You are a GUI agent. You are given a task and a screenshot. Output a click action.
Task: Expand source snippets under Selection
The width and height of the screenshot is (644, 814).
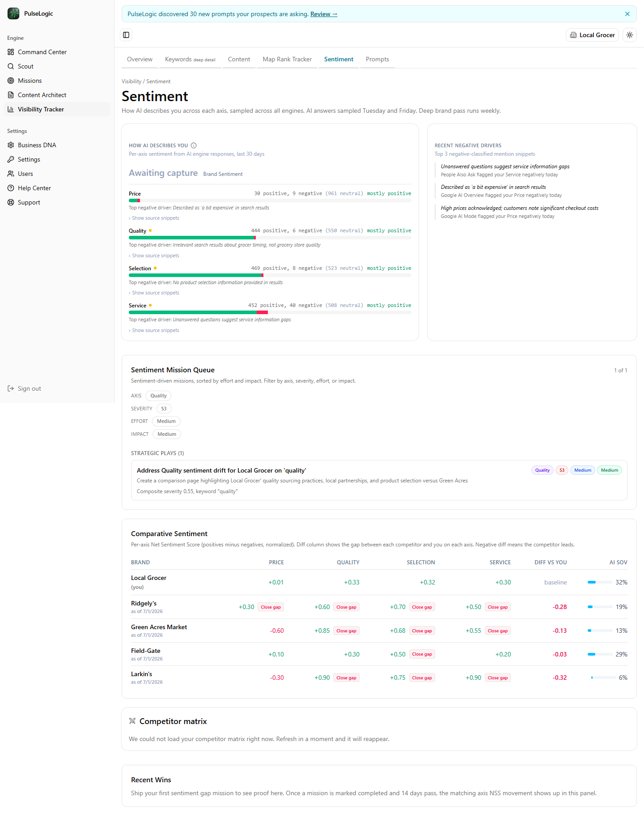(x=154, y=293)
